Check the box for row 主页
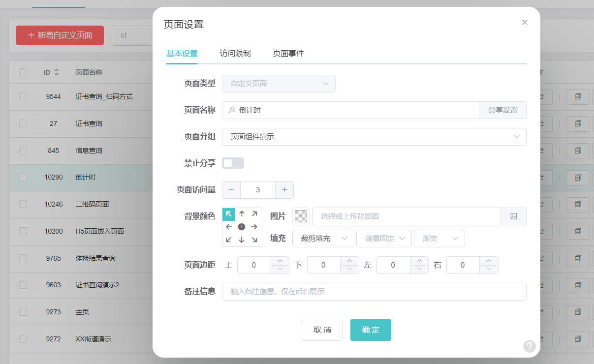Viewport: 594px width, 364px height. [x=23, y=312]
